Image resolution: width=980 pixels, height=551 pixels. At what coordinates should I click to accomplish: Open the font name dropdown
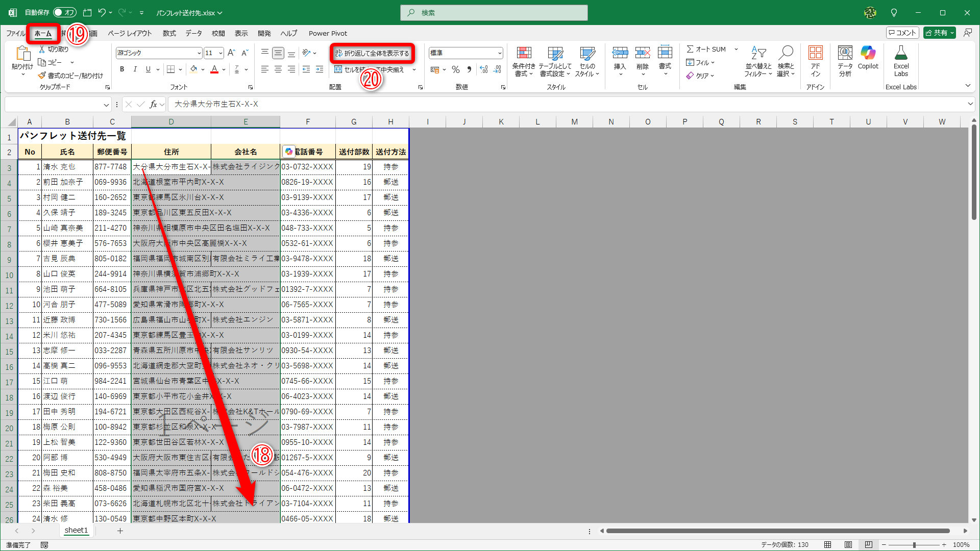[x=199, y=53]
